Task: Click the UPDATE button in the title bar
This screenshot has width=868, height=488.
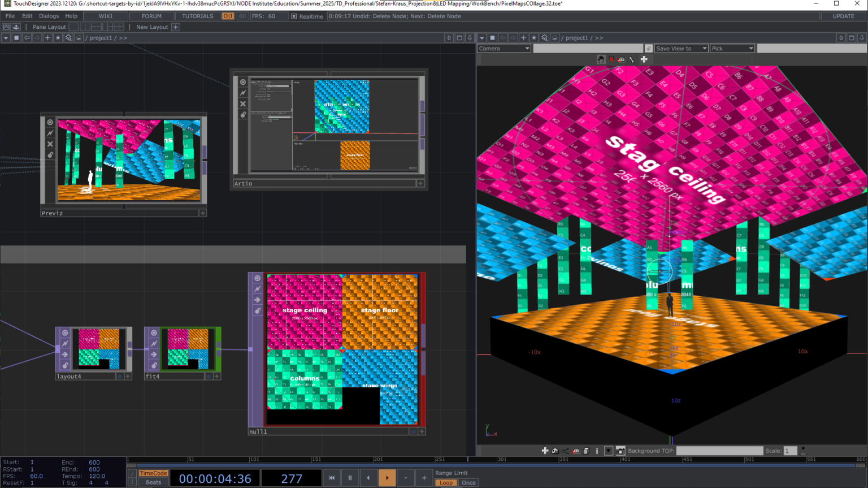Action: [843, 16]
